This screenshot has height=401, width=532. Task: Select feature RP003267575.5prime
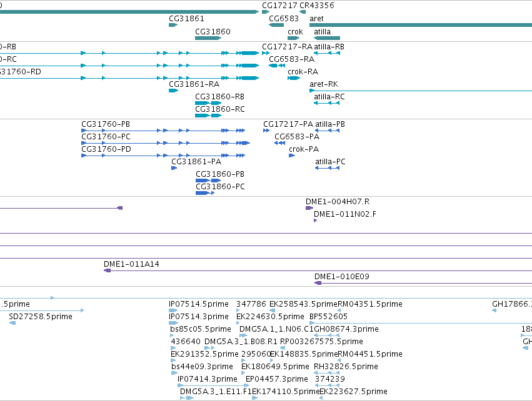[321, 342]
